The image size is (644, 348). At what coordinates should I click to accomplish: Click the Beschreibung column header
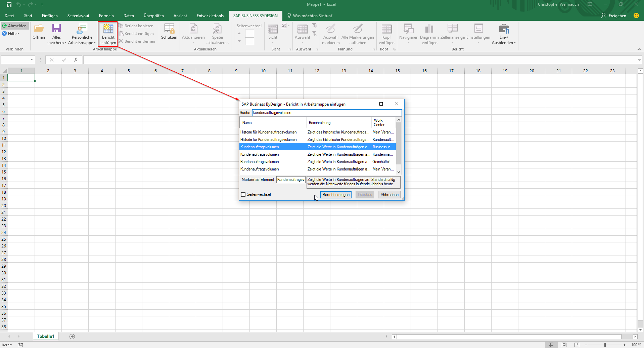(339, 123)
